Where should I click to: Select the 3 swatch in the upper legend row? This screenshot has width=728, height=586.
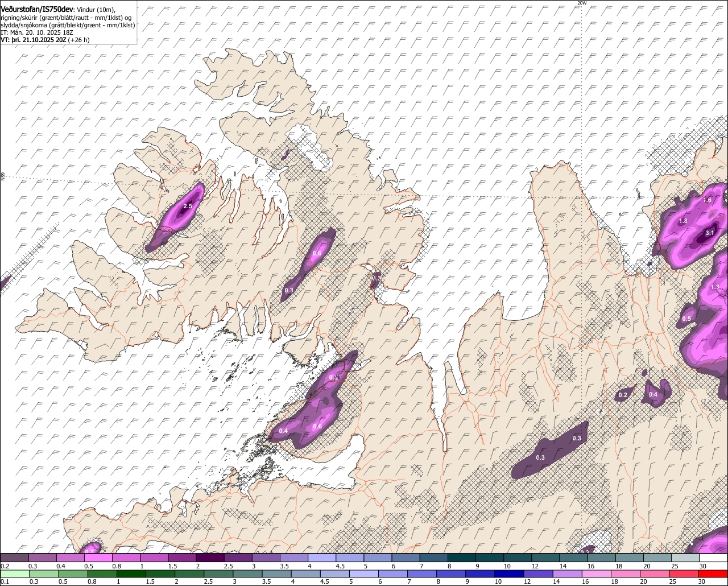pyautogui.click(x=266, y=558)
